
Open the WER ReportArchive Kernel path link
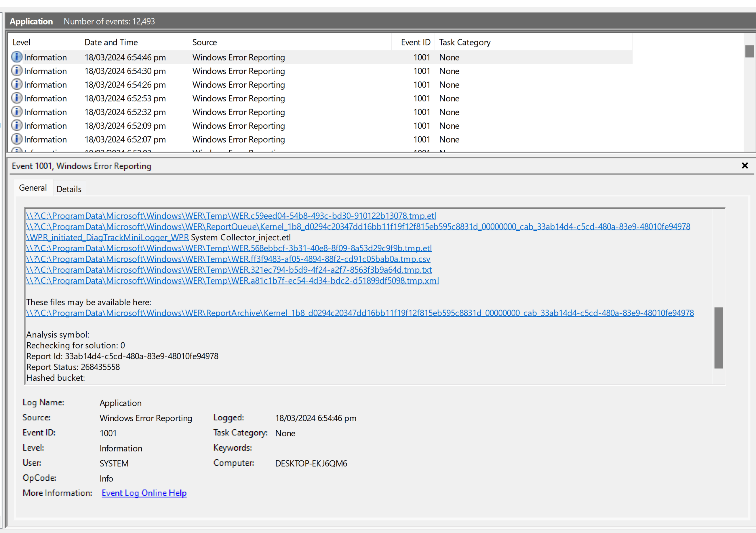[359, 313]
